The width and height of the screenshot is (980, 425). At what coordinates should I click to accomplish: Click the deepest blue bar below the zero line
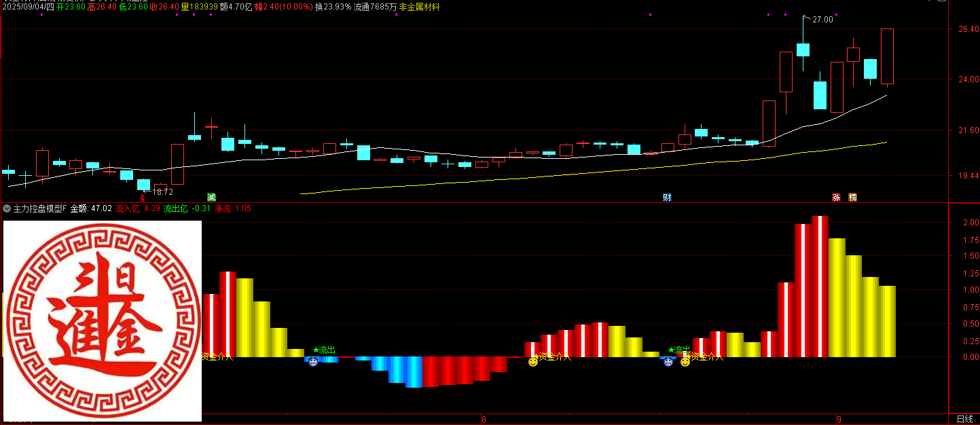tap(414, 372)
